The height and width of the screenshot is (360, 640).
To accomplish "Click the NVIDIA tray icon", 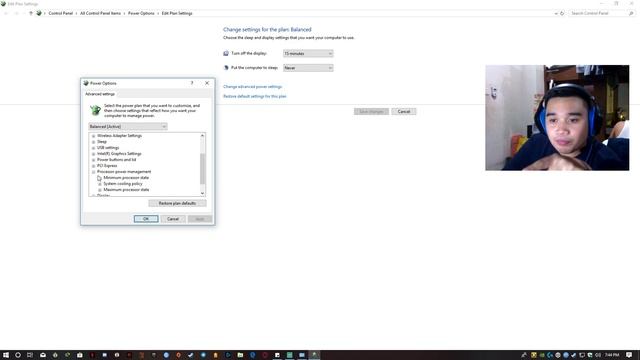I will tap(542, 355).
